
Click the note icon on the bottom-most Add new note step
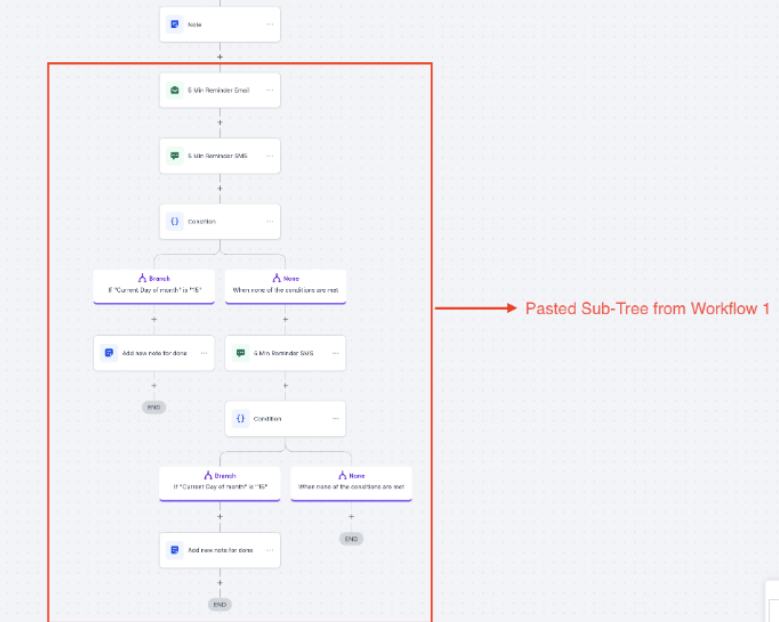click(x=175, y=550)
